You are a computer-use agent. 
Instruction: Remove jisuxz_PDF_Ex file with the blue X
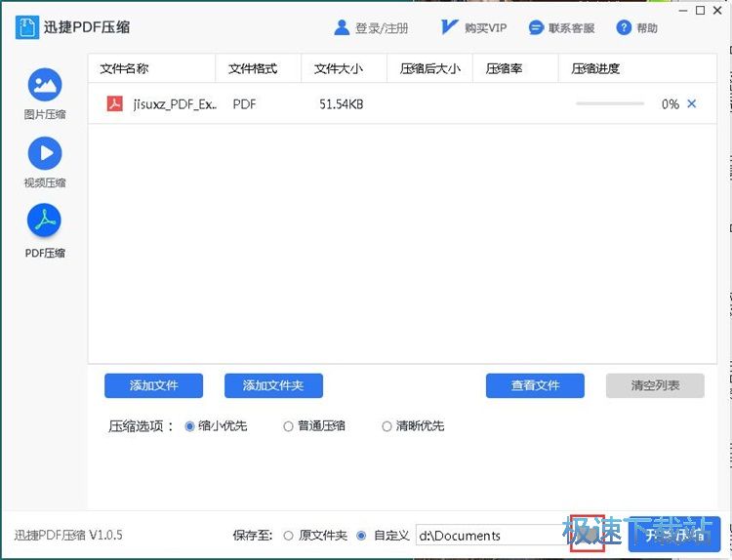[x=692, y=103]
